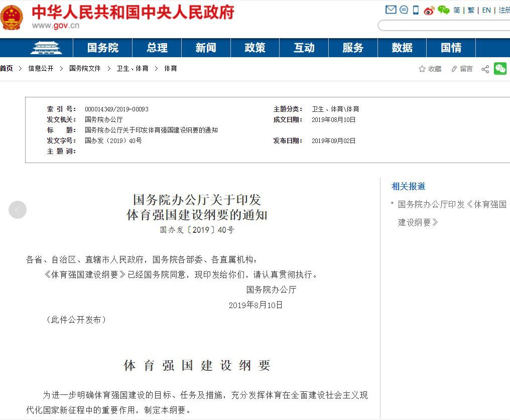Go to 卫生、体育 breadcrumb
This screenshot has width=510, height=420.
point(133,68)
